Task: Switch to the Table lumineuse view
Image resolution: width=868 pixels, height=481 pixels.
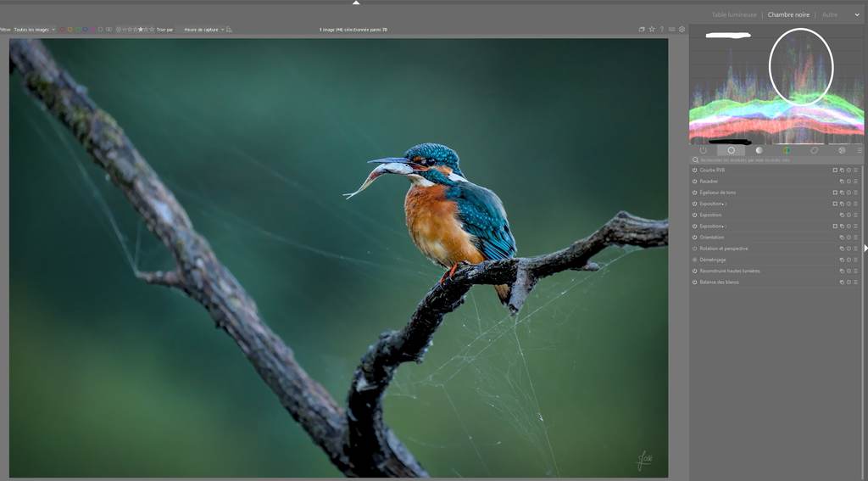Action: pyautogui.click(x=733, y=15)
